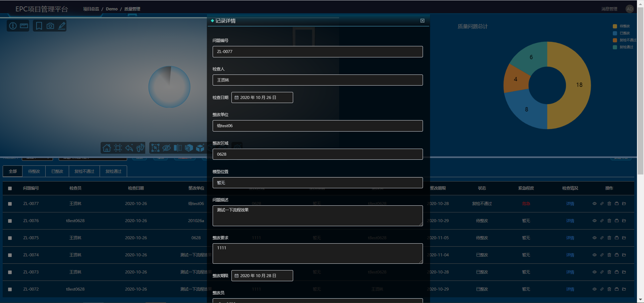Open the folder icon for ZL-0074 row
Image resolution: width=644 pixels, height=303 pixels.
tap(624, 255)
